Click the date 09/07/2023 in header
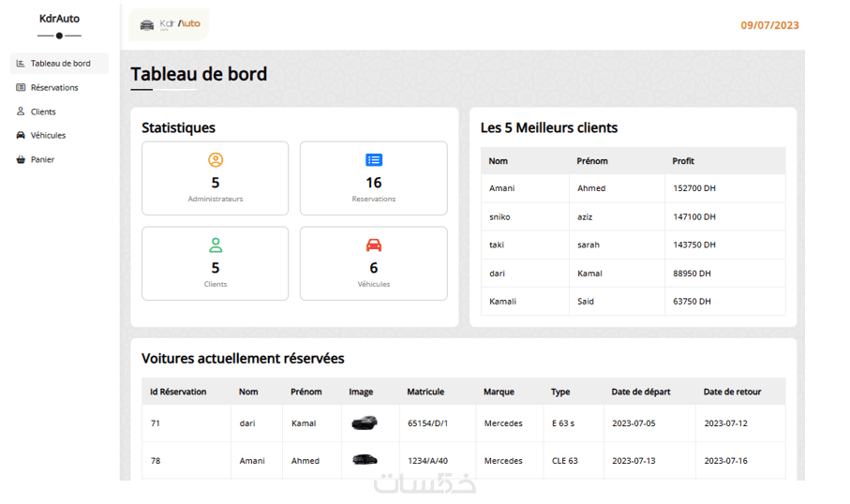The height and width of the screenshot is (504, 850). [769, 25]
